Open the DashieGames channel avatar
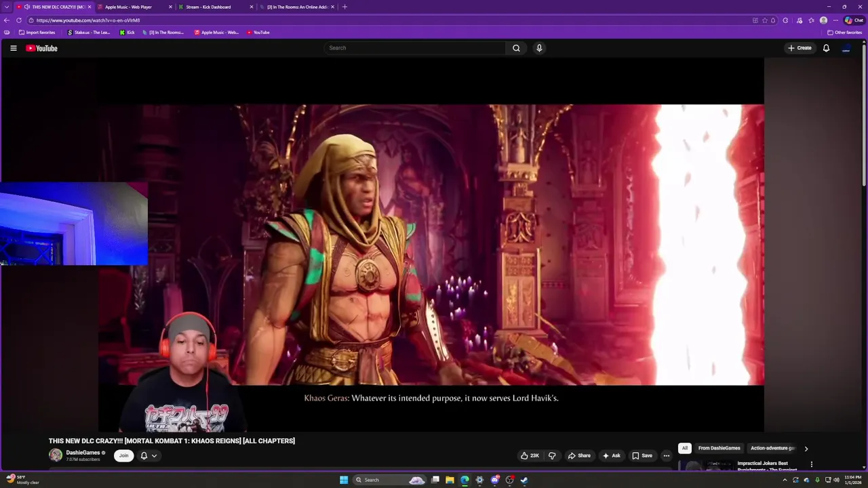 [56, 455]
